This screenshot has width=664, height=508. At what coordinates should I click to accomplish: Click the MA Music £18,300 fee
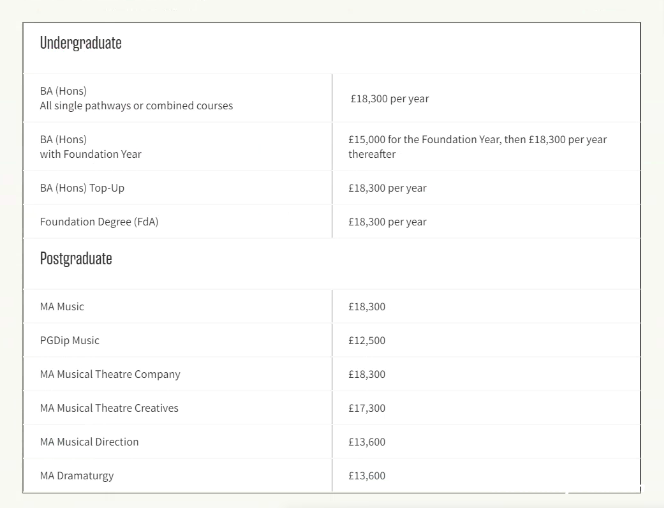point(367,306)
